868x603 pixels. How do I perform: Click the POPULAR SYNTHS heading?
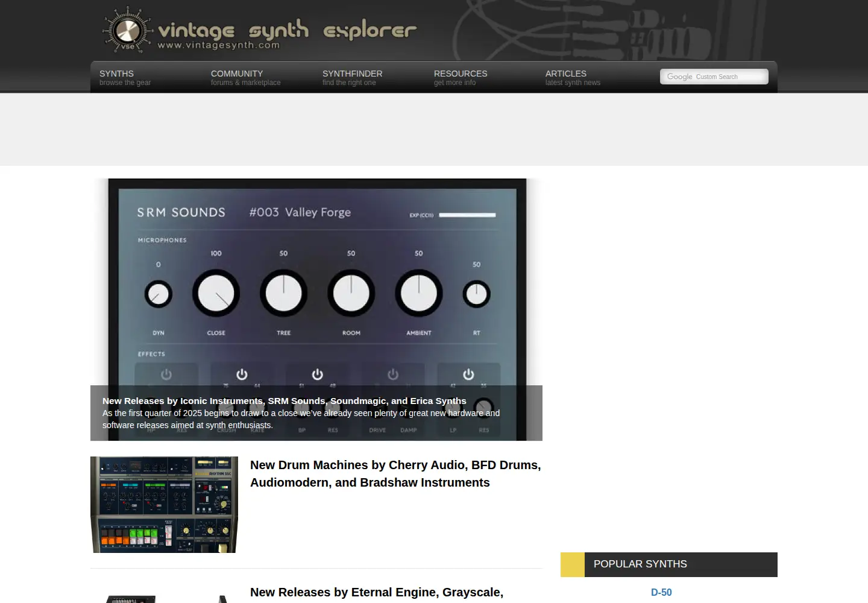click(640, 564)
